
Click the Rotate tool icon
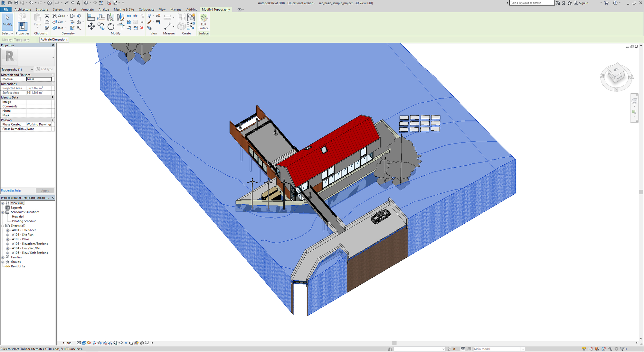pyautogui.click(x=111, y=27)
